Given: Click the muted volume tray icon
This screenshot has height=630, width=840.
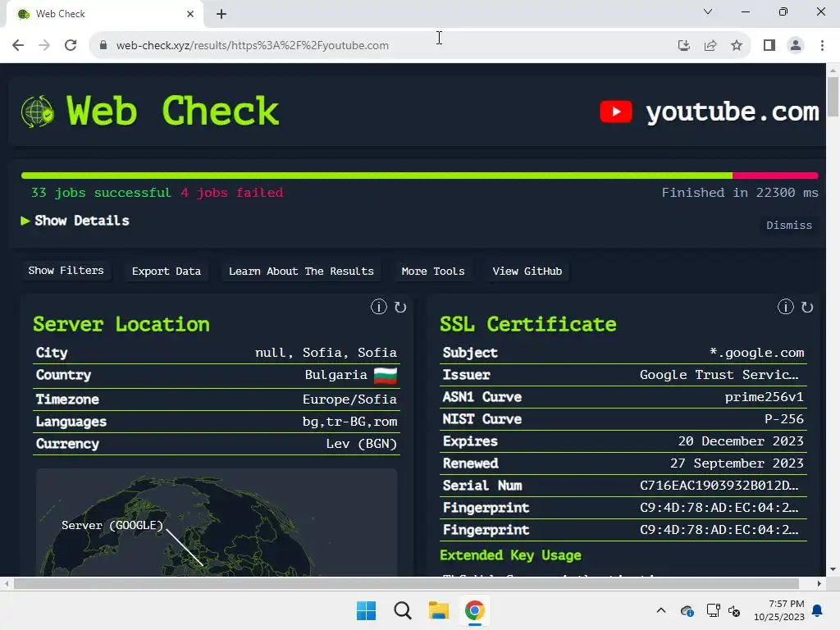Looking at the screenshot, I should [734, 610].
